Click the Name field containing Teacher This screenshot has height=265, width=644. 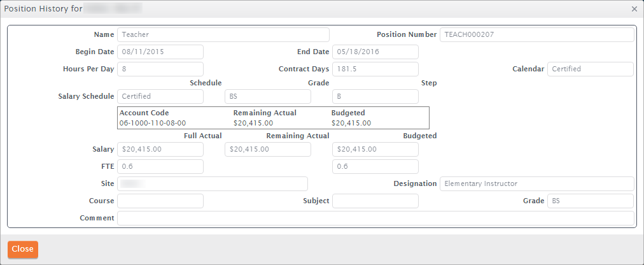coord(223,34)
